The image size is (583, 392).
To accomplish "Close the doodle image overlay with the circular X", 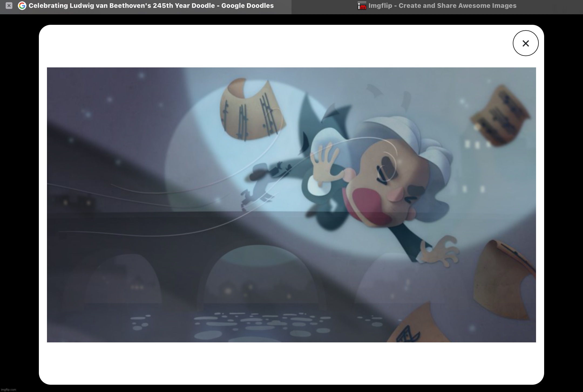I will point(526,43).
